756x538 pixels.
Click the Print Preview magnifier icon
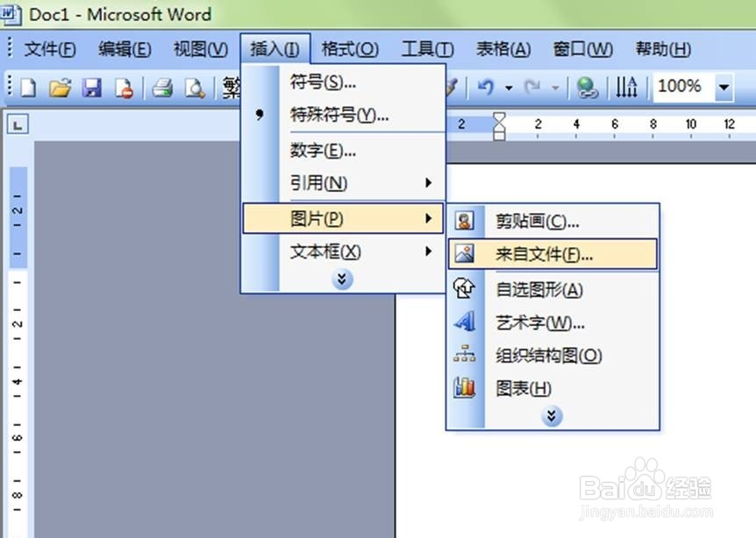(x=195, y=88)
